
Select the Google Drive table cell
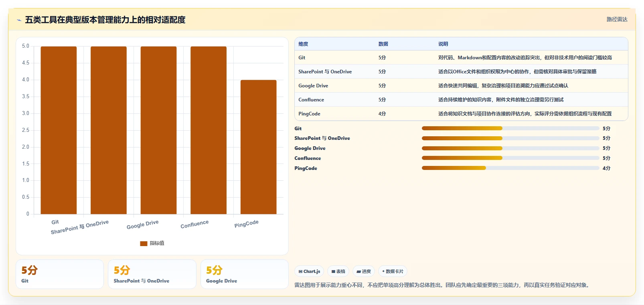tap(313, 86)
